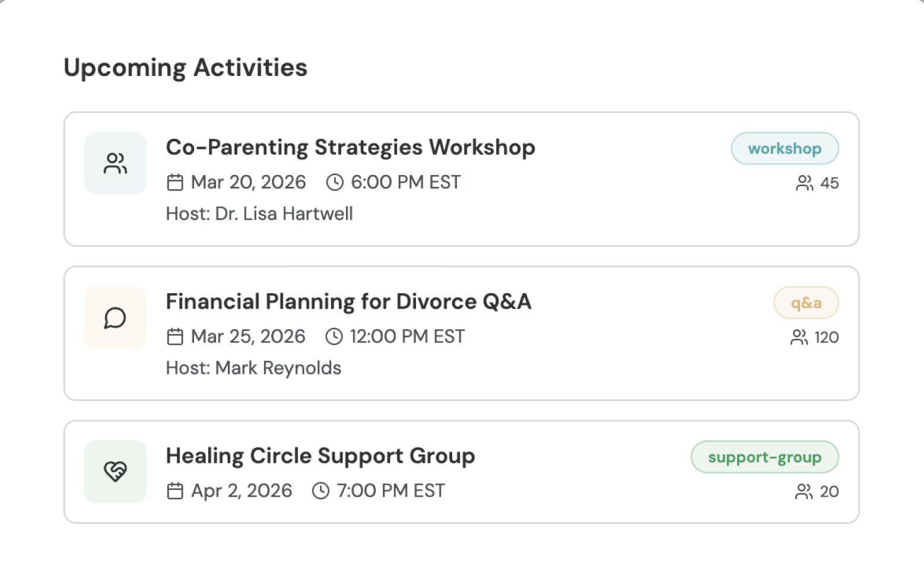The image size is (924, 565).
Task: Open Healing Circle Support Group title
Action: pos(320,456)
